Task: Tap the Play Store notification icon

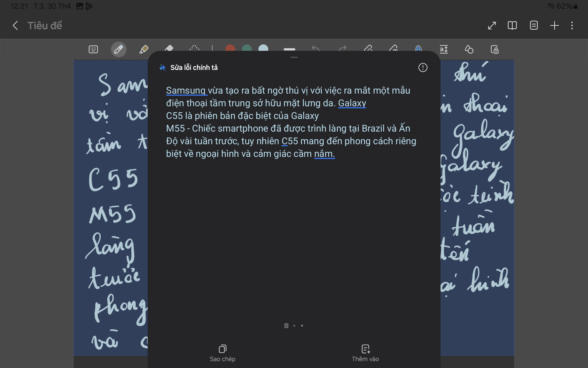Action: coord(89,6)
